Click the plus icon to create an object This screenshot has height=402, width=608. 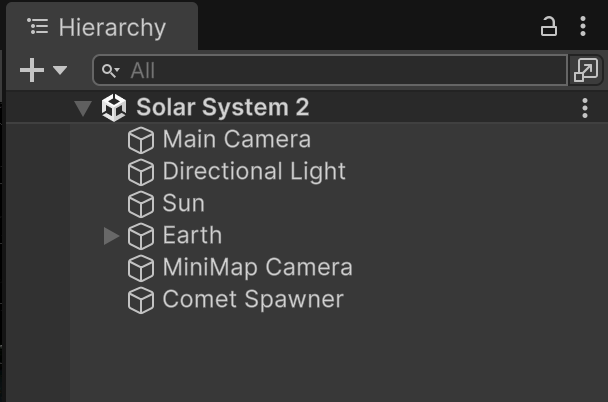tap(32, 70)
